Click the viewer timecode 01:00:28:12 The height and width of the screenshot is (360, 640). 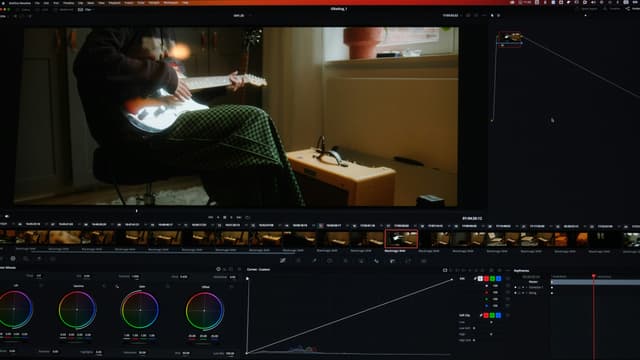(472, 218)
